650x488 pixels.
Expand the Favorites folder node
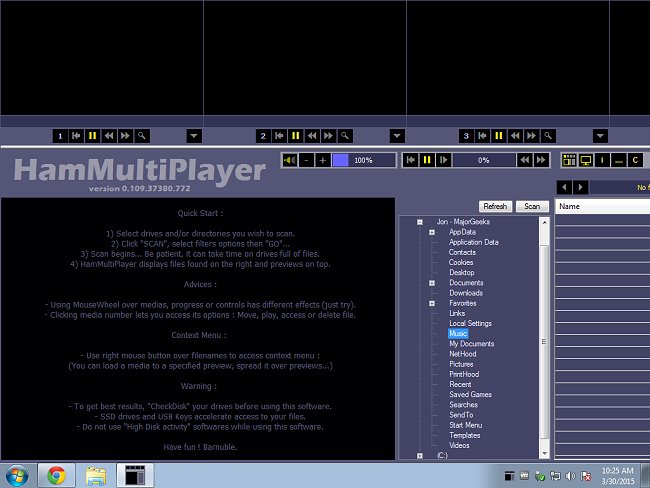[432, 303]
